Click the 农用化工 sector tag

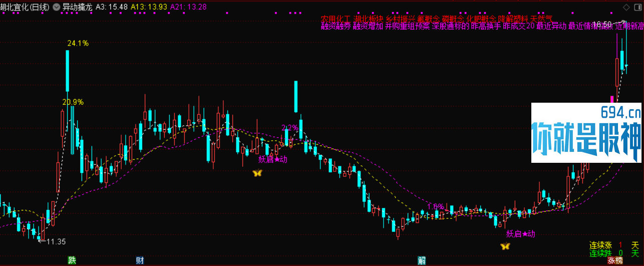(336, 19)
